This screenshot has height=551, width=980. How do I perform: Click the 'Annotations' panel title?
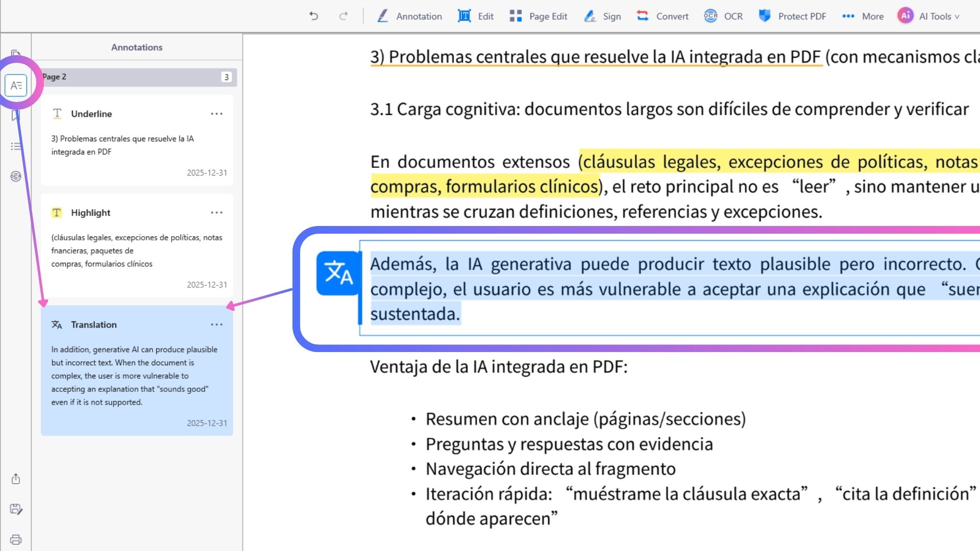[x=137, y=47]
